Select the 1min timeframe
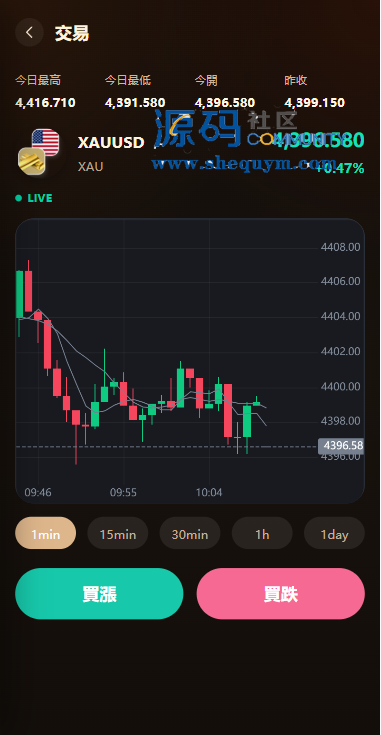This screenshot has width=381, height=735. coord(45,533)
